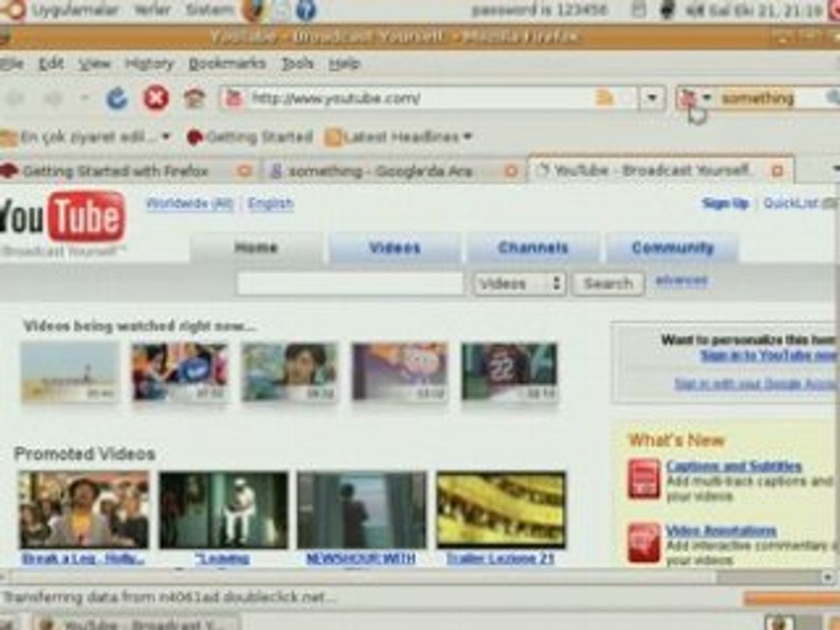Click the Sign Up link

point(724,203)
